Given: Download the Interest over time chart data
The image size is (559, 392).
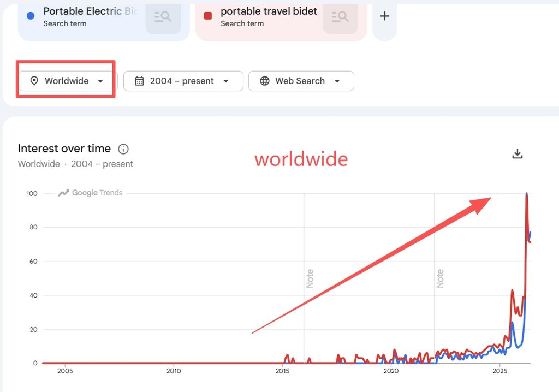Looking at the screenshot, I should pos(518,154).
